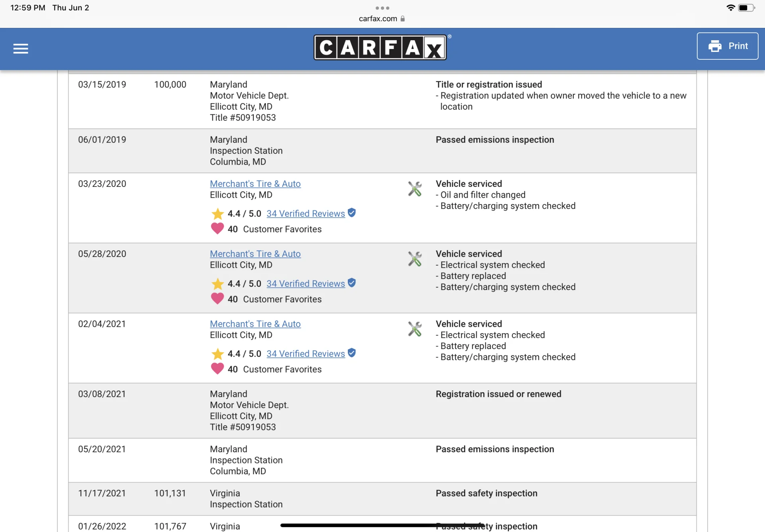The image size is (765, 532).
Task: Click the Print button
Action: (x=727, y=46)
